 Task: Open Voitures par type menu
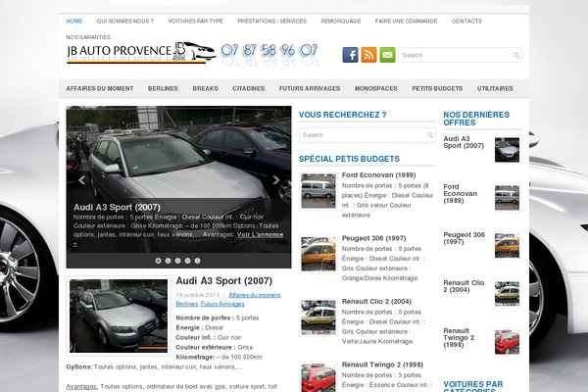(x=195, y=22)
